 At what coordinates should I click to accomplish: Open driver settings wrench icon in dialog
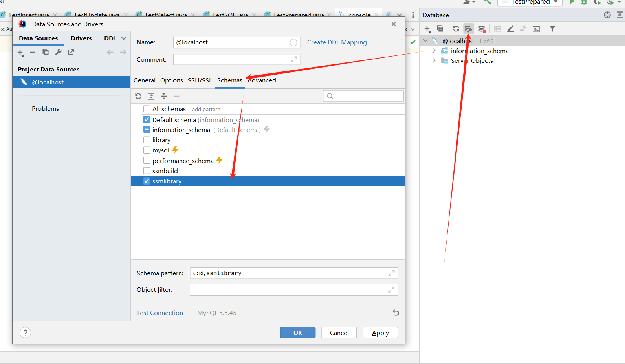(58, 52)
